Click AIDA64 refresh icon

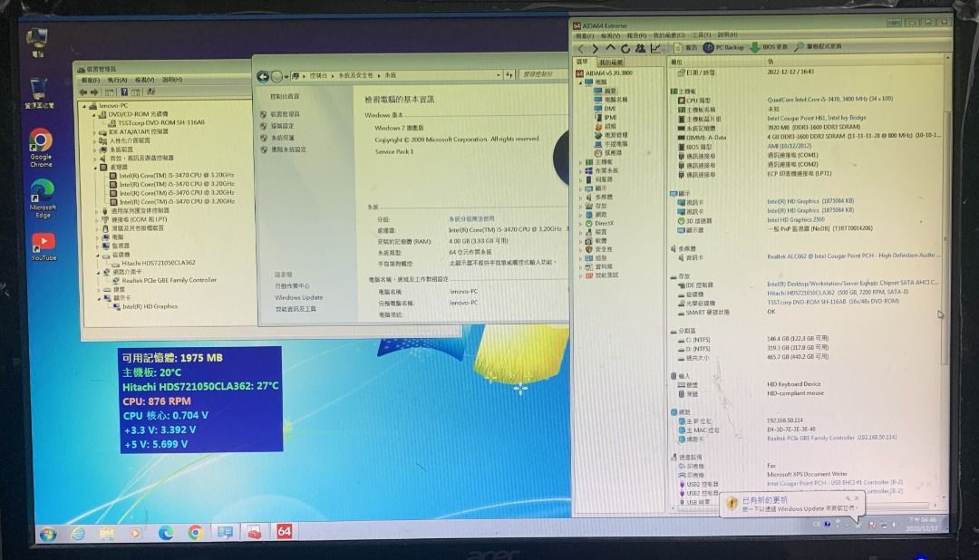coord(625,48)
